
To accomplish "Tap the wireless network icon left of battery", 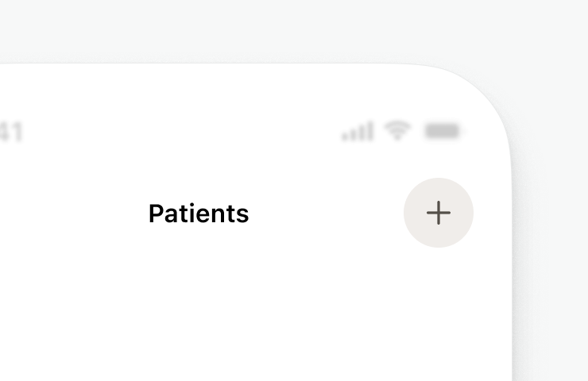I will 397,130.
